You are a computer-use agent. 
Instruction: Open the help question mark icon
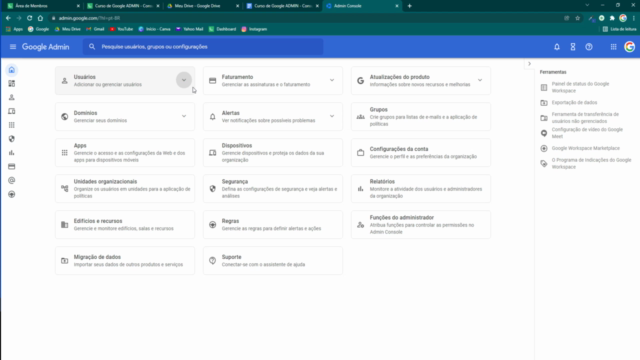[589, 47]
